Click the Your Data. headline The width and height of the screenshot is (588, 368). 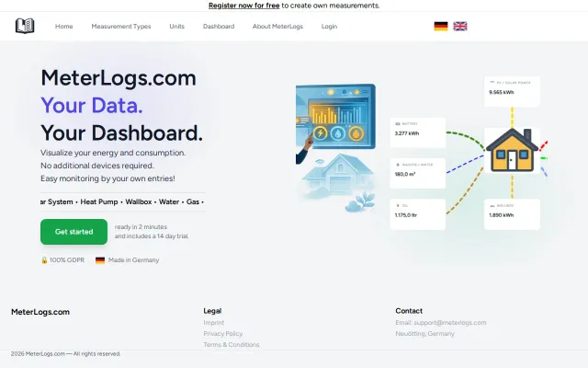tap(92, 105)
